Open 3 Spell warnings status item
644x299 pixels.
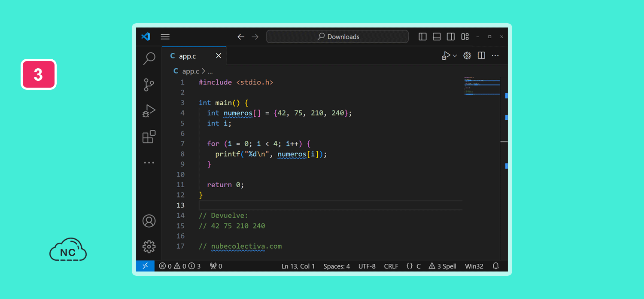443,266
